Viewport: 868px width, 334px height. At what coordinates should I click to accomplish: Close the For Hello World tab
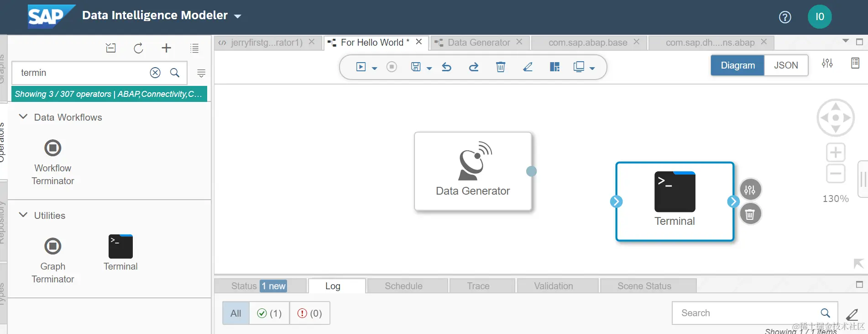pos(419,42)
